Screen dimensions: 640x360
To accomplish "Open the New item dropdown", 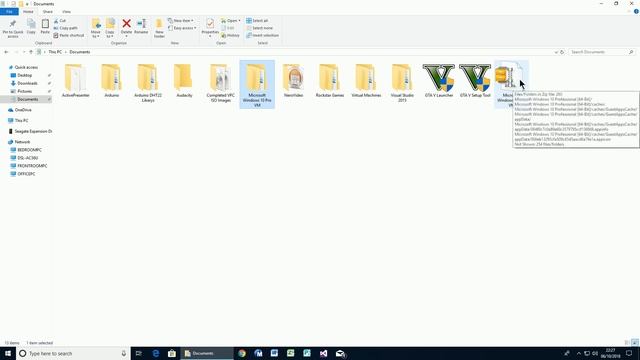I will [x=181, y=20].
